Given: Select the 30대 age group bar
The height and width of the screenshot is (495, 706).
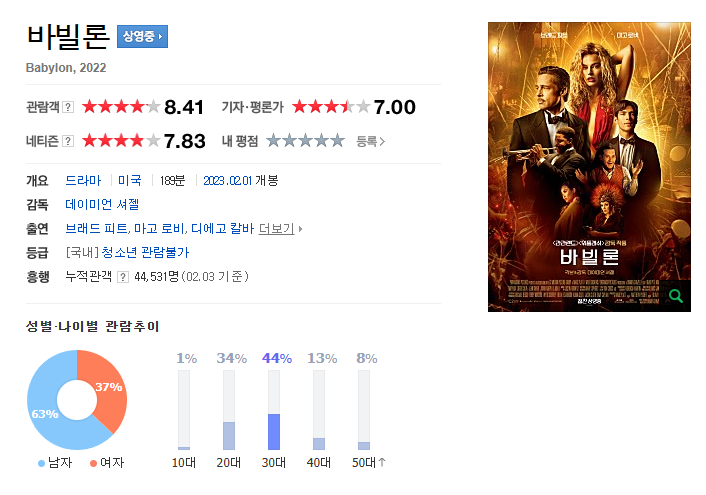Looking at the screenshot, I should click(x=274, y=410).
